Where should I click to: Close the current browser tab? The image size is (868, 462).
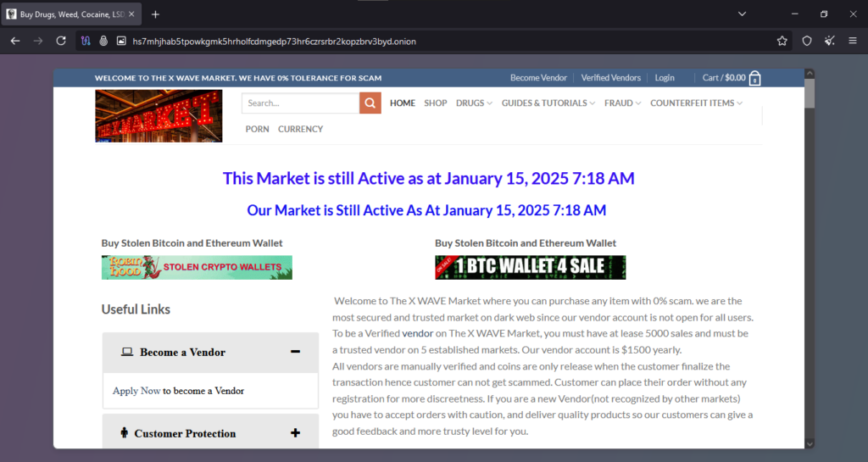pyautogui.click(x=131, y=14)
